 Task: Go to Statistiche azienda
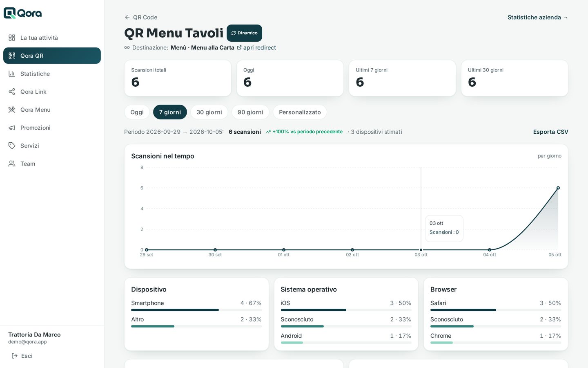tap(538, 17)
